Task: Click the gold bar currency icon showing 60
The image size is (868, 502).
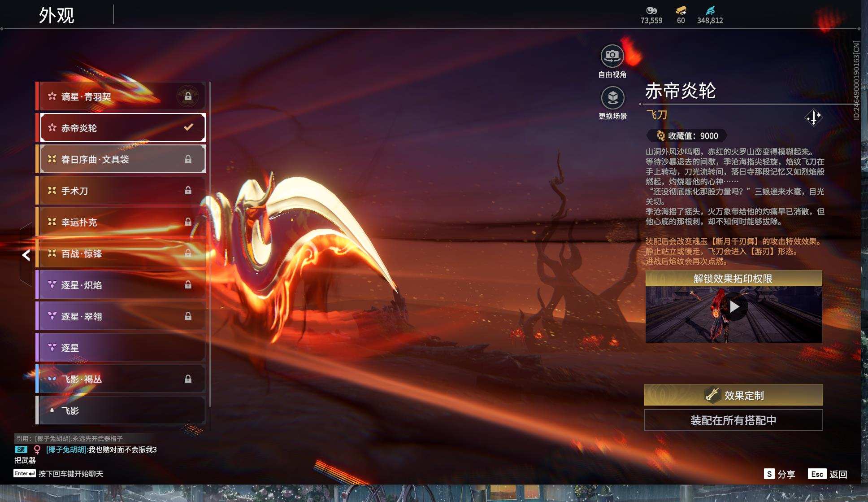Action: point(681,10)
